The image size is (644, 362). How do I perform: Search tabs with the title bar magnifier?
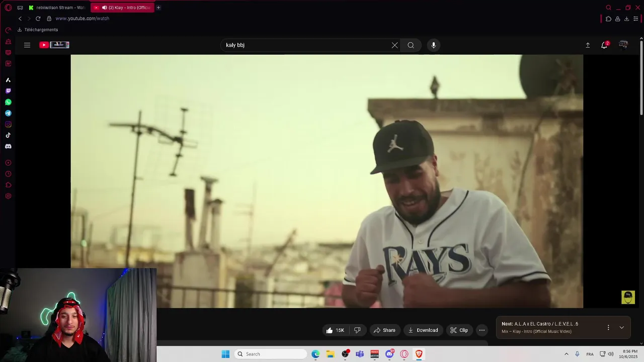coord(609,8)
